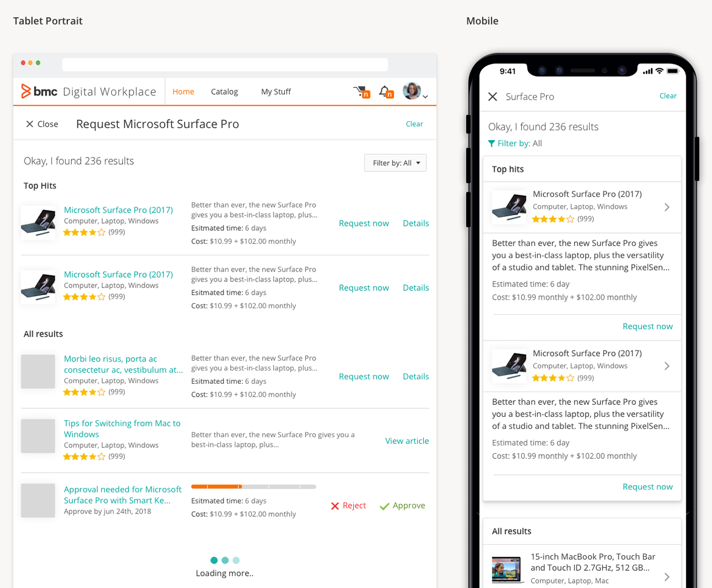Open the Catalog tab

click(224, 92)
